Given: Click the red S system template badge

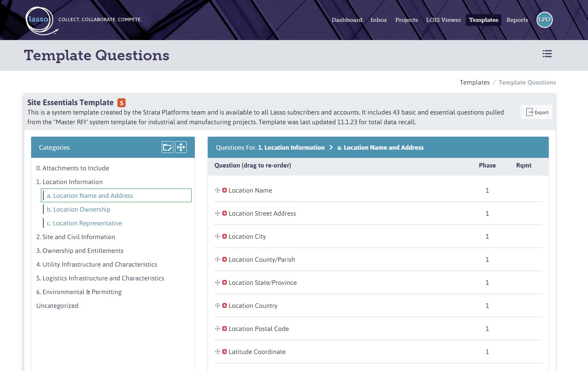Looking at the screenshot, I should pos(121,102).
